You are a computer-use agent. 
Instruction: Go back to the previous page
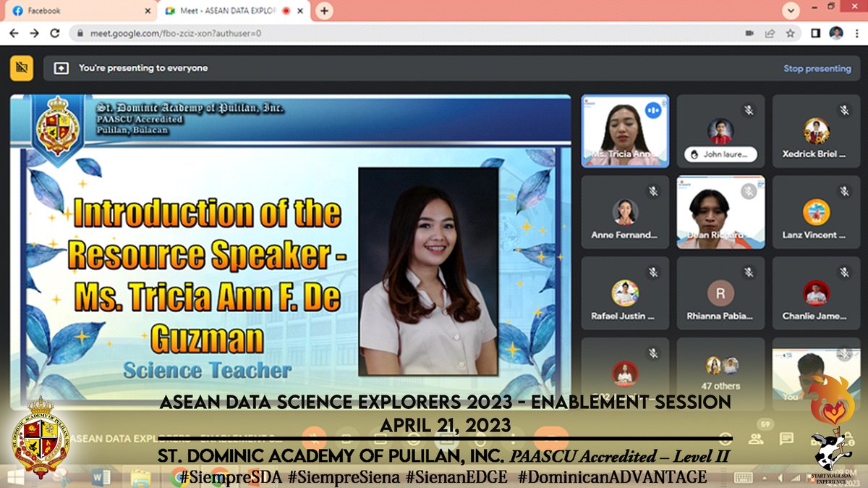(13, 33)
